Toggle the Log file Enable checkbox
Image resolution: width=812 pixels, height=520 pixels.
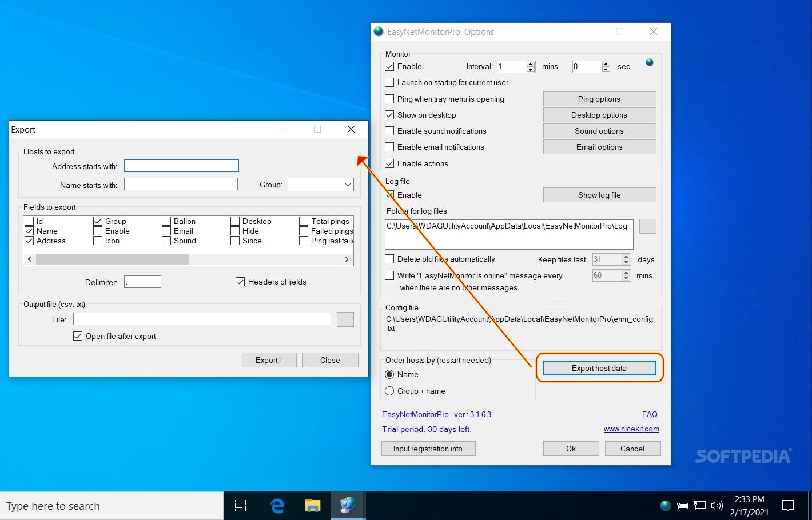point(389,195)
